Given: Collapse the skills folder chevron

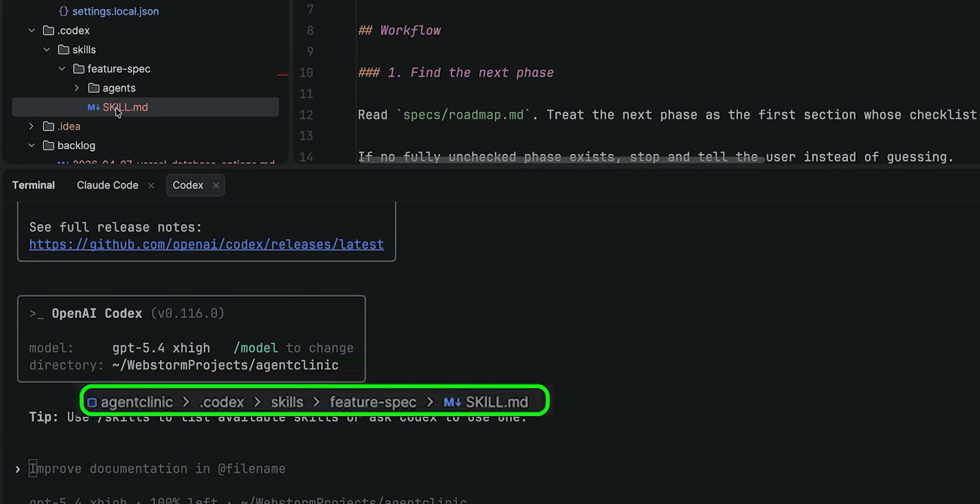Looking at the screenshot, I should tap(47, 50).
